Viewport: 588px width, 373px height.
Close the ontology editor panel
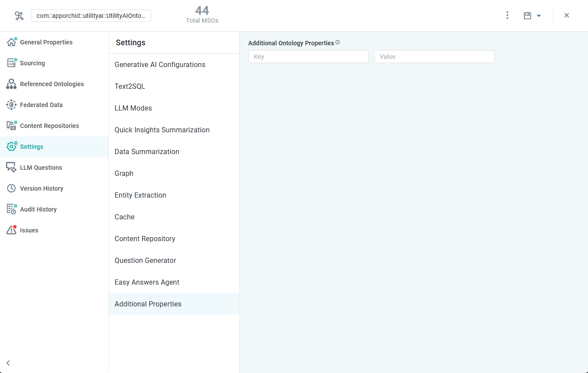[567, 15]
